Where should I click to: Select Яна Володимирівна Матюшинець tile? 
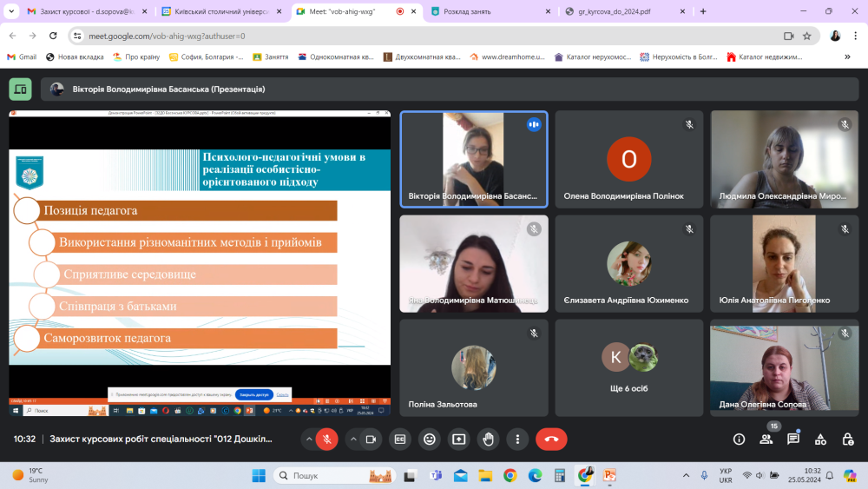click(x=474, y=263)
